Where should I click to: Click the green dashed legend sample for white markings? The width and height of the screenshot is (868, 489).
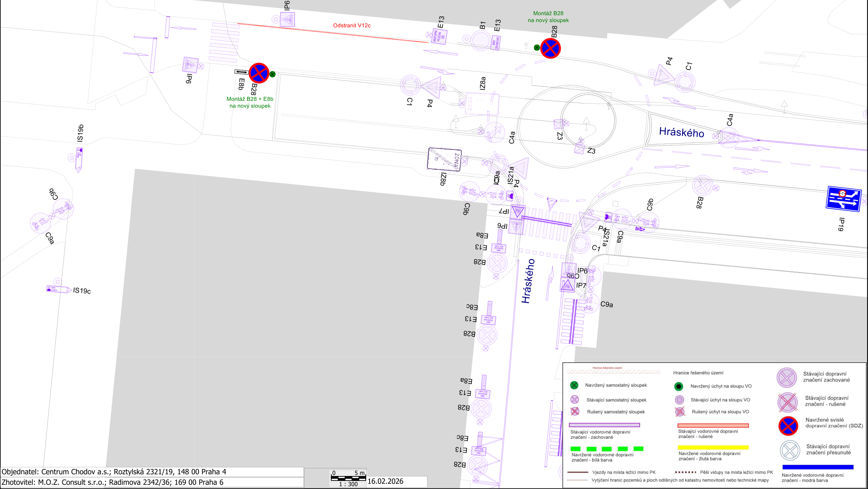(607, 449)
